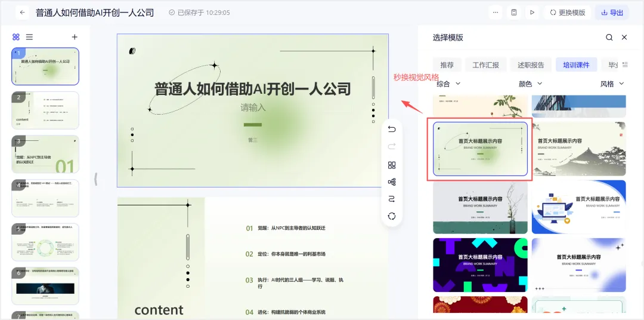
Task: Click the curved path flow icon
Action: pyautogui.click(x=392, y=199)
